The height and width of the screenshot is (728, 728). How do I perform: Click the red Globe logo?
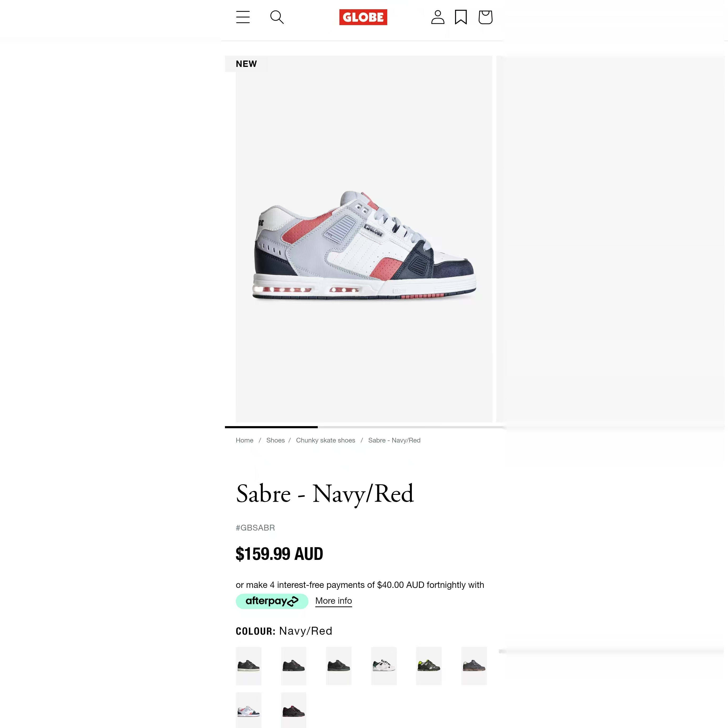tap(363, 17)
